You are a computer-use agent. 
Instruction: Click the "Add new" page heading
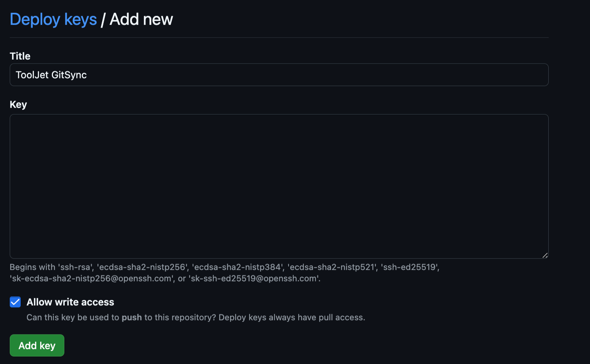pyautogui.click(x=141, y=19)
